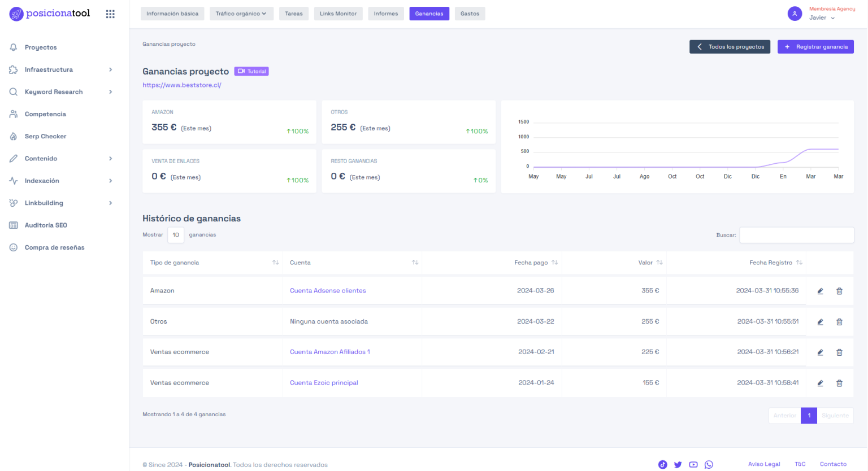The width and height of the screenshot is (868, 471).
Task: Edit the 225 € Ventas ecommerce row
Action: [820, 352]
